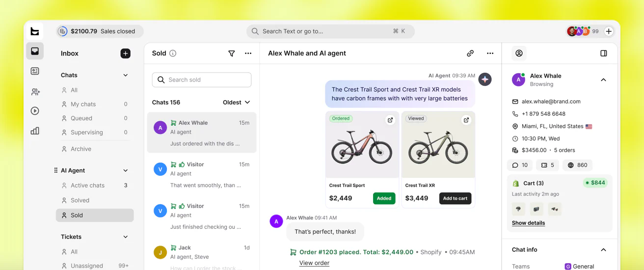Screen dimensions: 644x270
Task: Open All under Tickets
Action: 95,252
